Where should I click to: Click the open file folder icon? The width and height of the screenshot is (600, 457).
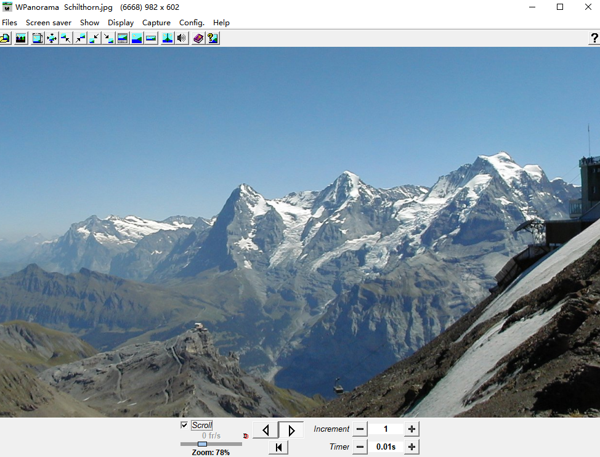pyautogui.click(x=6, y=38)
